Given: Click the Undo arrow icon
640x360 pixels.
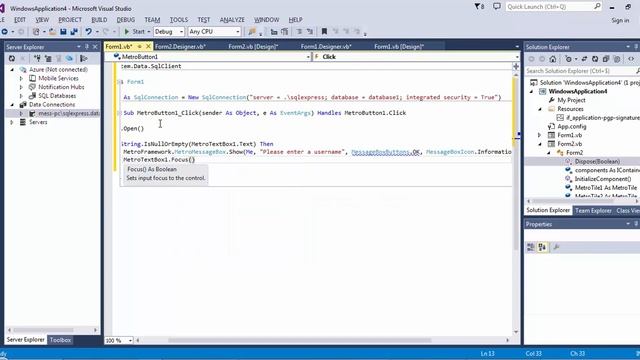Looking at the screenshot, I should 88,31.
